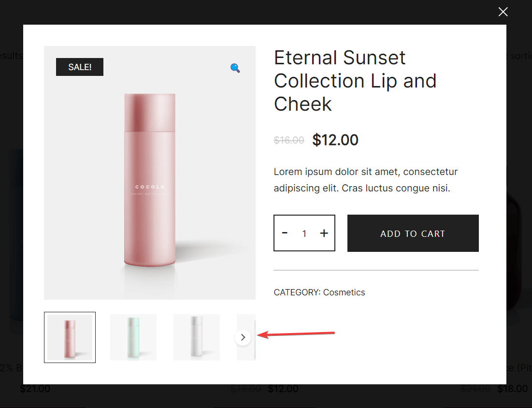Select the quantity number field

click(x=304, y=233)
